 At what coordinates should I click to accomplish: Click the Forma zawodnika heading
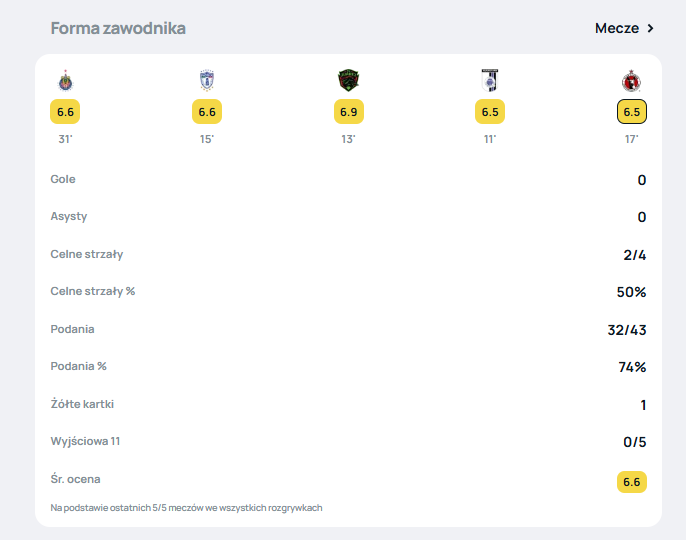(118, 28)
